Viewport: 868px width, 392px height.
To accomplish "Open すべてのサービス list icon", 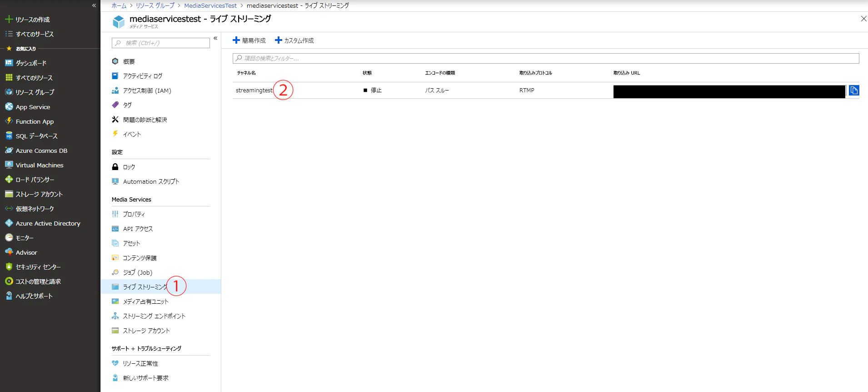I will 9,34.
